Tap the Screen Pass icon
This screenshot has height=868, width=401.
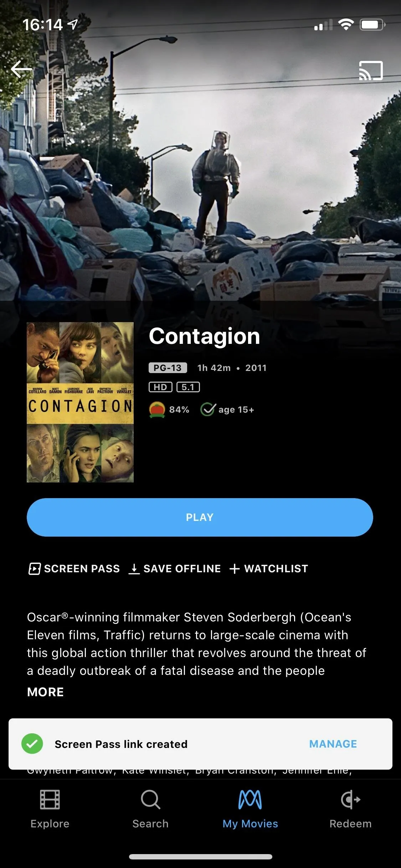tap(35, 568)
